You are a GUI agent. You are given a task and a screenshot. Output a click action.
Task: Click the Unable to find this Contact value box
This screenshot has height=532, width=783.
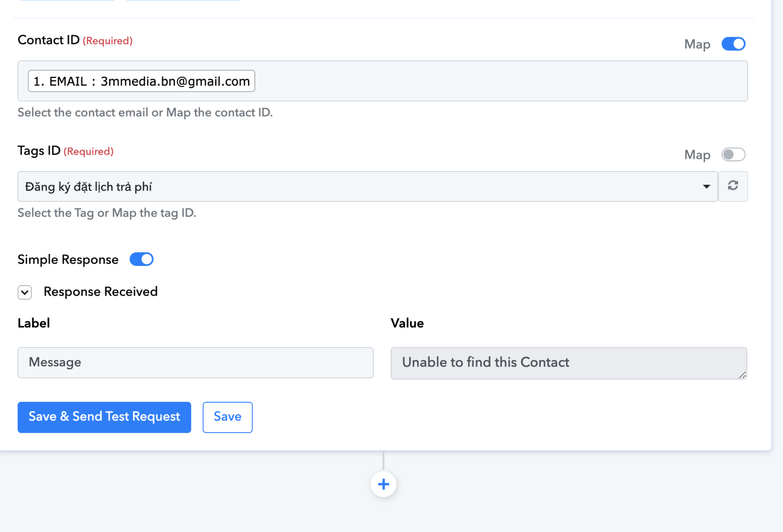pyautogui.click(x=569, y=363)
